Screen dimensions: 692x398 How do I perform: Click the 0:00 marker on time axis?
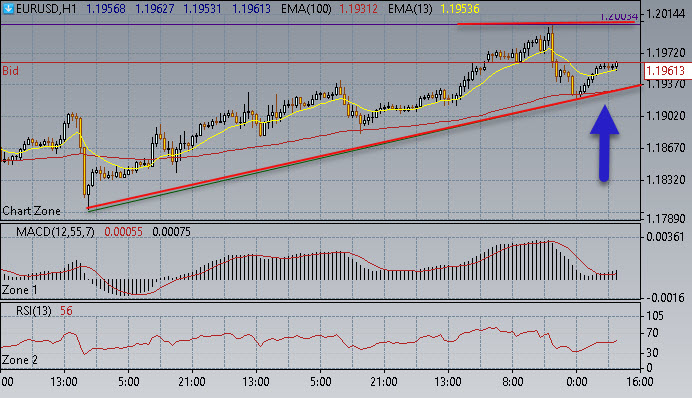point(576,381)
